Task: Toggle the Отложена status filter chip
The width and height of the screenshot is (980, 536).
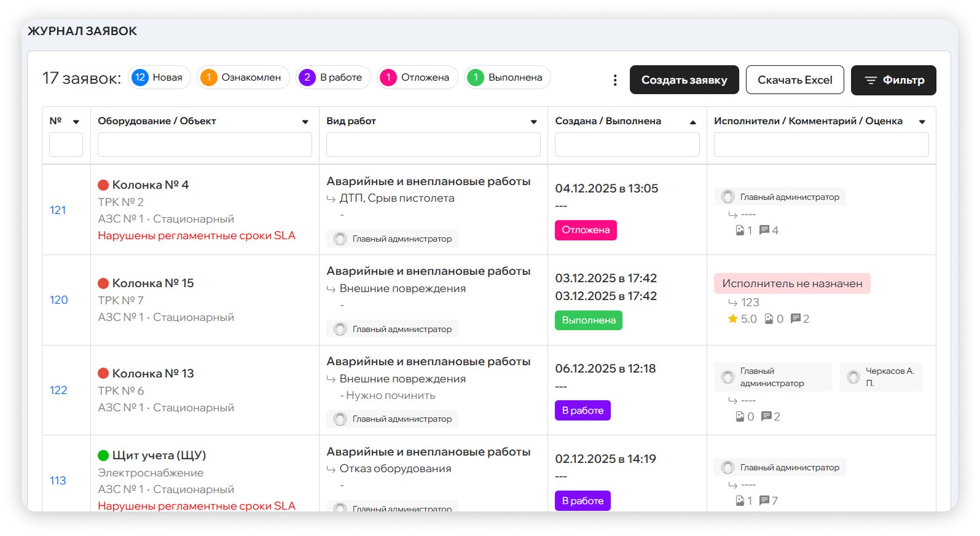Action: coord(417,77)
